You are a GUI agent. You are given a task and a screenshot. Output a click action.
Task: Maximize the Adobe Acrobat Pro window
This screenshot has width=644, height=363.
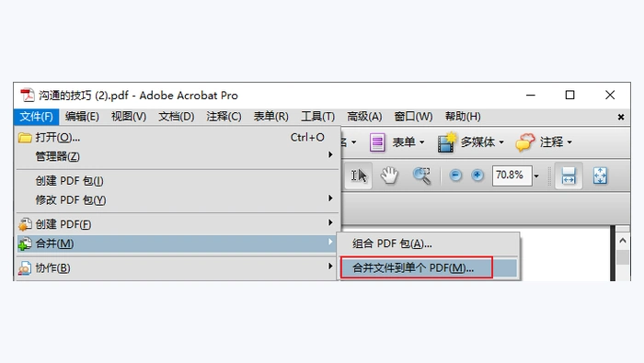pos(570,96)
